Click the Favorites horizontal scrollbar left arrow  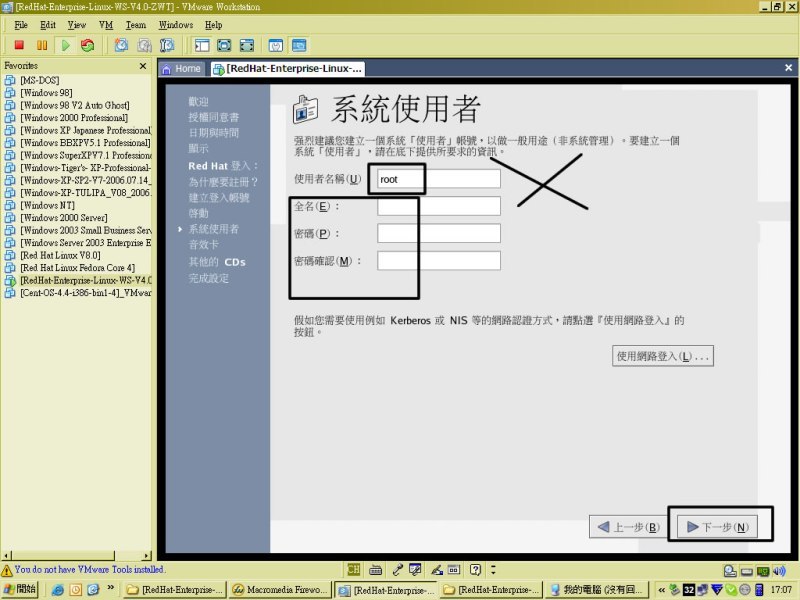(6, 556)
